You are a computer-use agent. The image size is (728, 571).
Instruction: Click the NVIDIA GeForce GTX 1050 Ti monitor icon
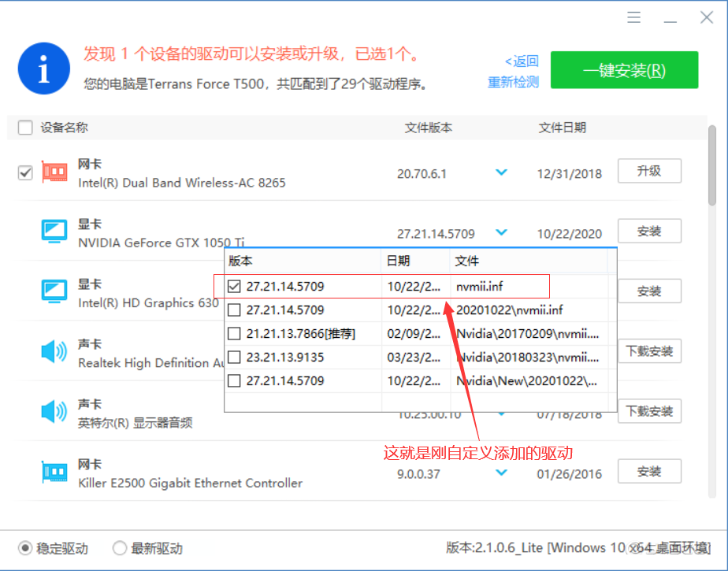(54, 232)
